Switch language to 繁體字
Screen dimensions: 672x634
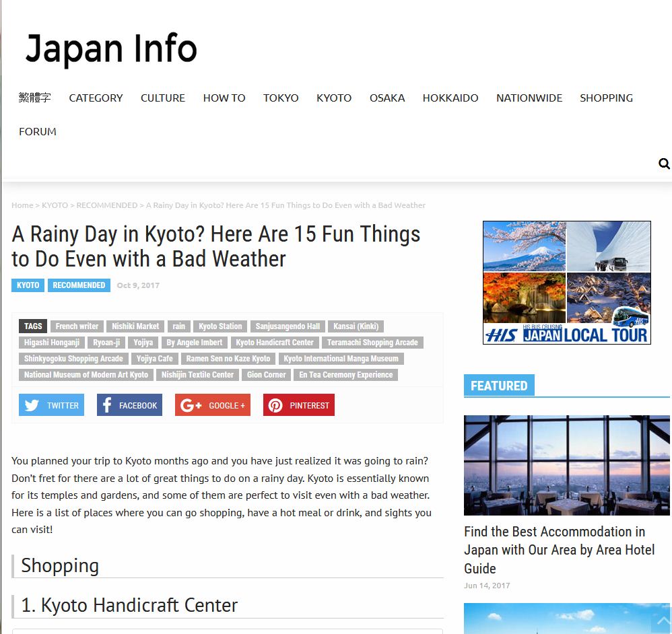click(34, 98)
